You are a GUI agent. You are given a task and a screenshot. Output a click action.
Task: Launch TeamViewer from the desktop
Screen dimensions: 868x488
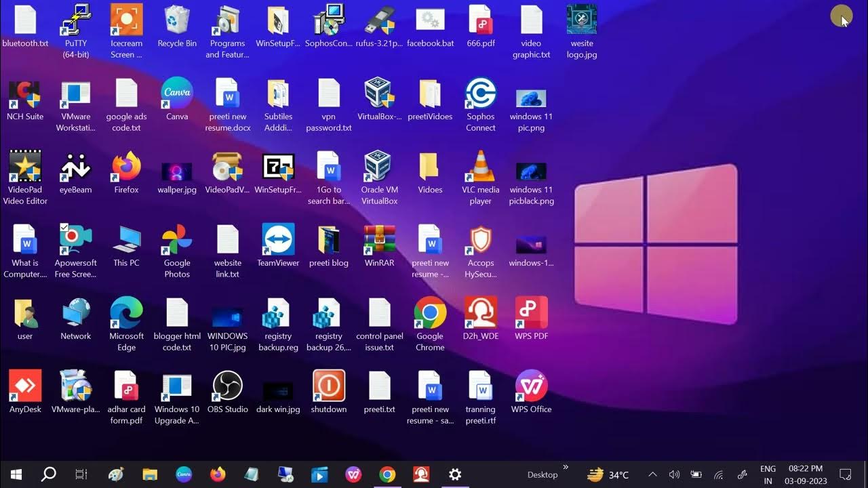coord(278,240)
